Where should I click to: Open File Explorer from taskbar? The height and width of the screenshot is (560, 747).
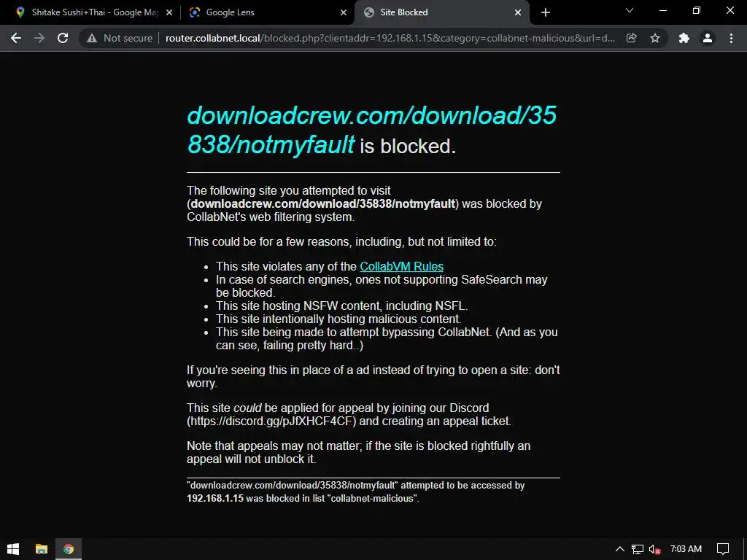[x=42, y=549]
